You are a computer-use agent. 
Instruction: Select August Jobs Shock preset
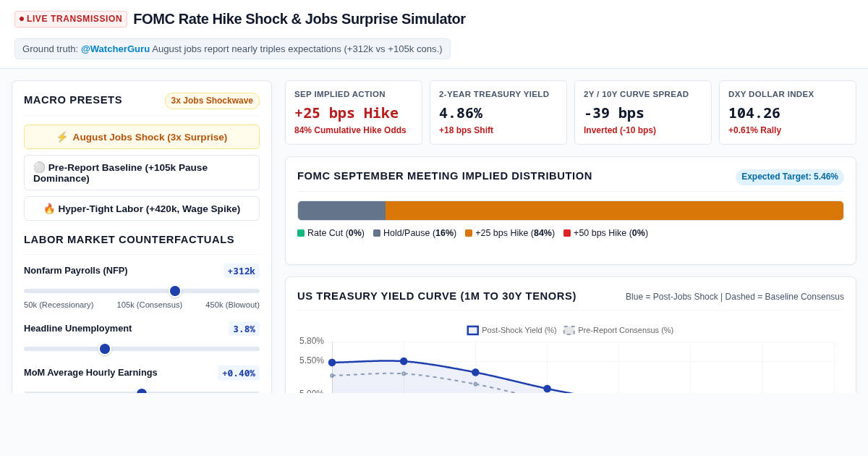(x=142, y=137)
